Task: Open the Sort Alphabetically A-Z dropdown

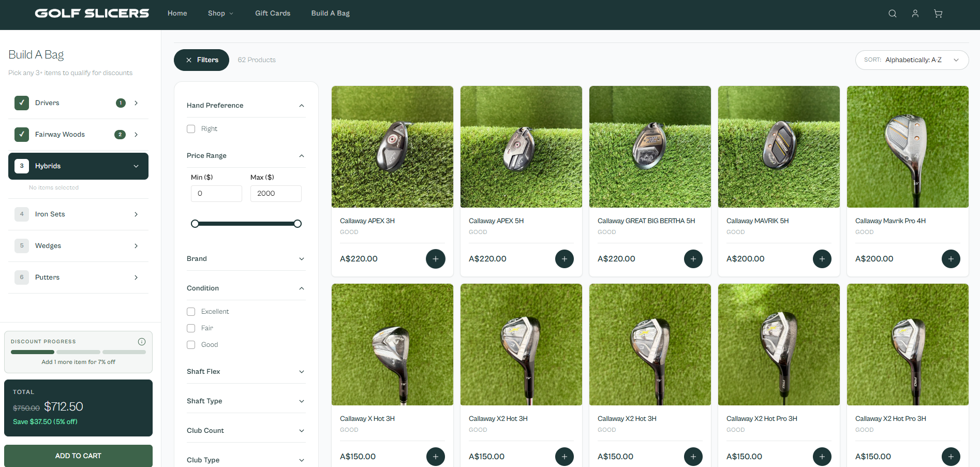Action: (x=912, y=60)
